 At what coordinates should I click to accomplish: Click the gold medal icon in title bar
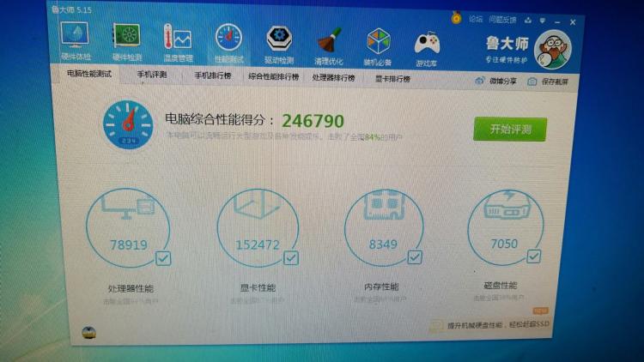coord(456,18)
